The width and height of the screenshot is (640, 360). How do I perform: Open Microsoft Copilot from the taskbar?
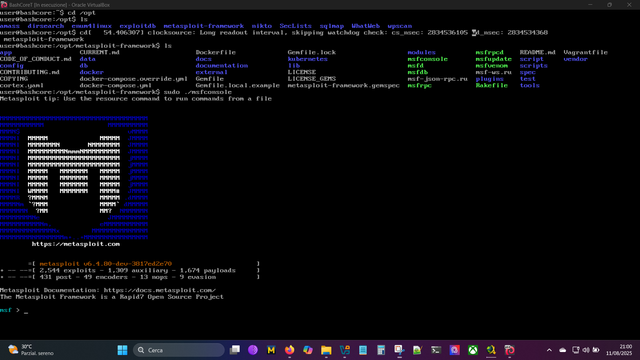(x=308, y=350)
